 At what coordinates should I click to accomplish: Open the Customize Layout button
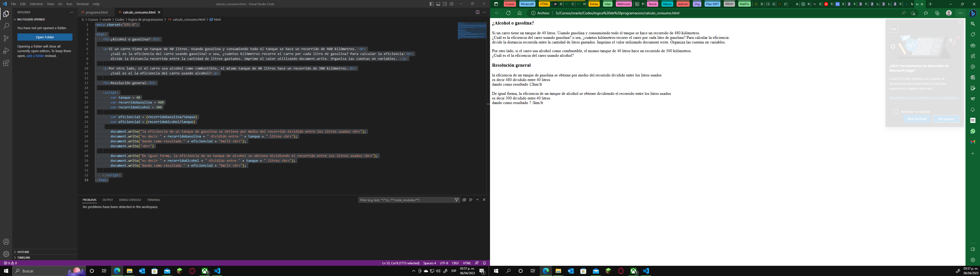[x=451, y=4]
